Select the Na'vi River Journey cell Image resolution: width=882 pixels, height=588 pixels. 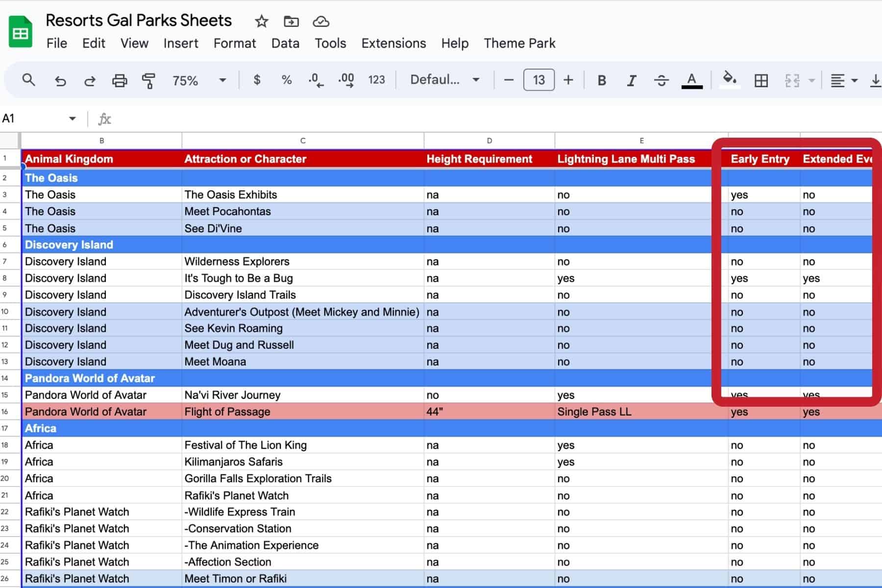[x=303, y=395]
